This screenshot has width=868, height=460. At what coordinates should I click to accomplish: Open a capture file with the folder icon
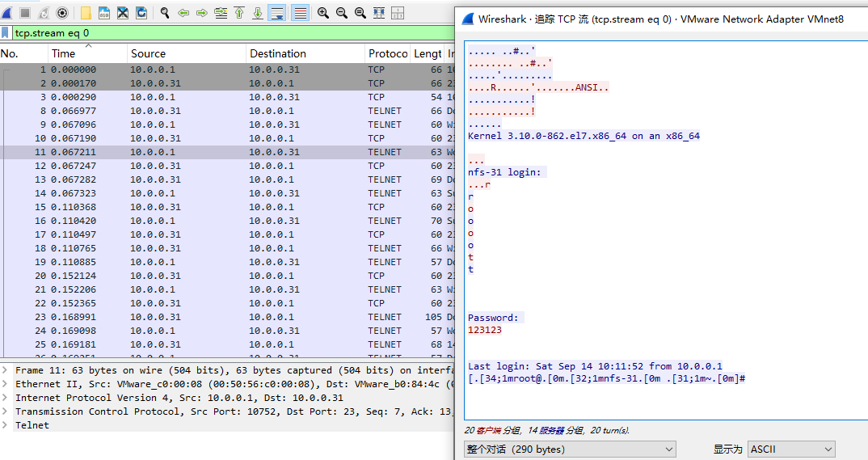coord(86,12)
